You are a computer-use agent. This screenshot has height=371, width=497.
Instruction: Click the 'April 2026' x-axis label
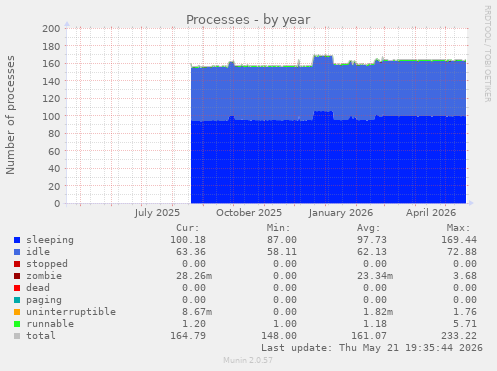coord(431,213)
